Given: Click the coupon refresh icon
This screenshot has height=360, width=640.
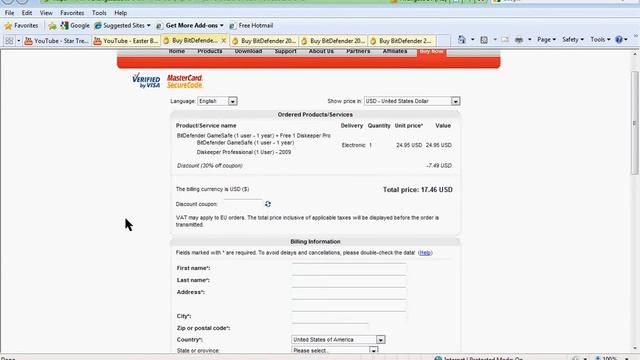Looking at the screenshot, I should (268, 204).
